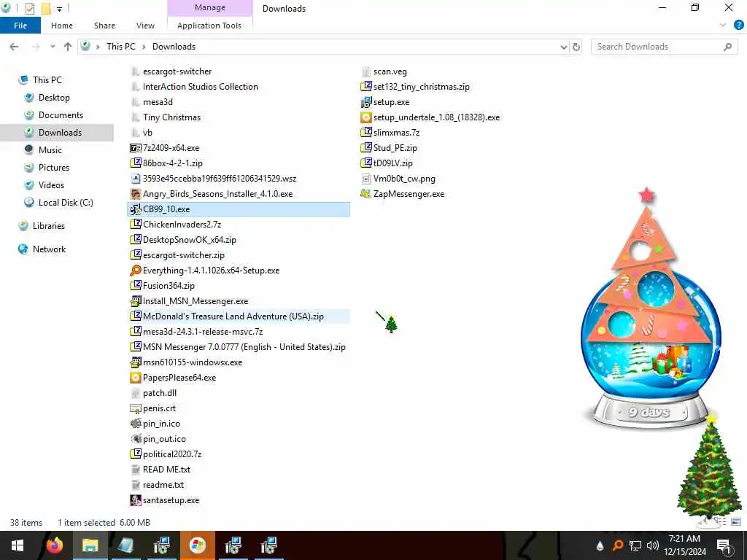
Task: Refresh the Downloads folder view
Action: [576, 47]
